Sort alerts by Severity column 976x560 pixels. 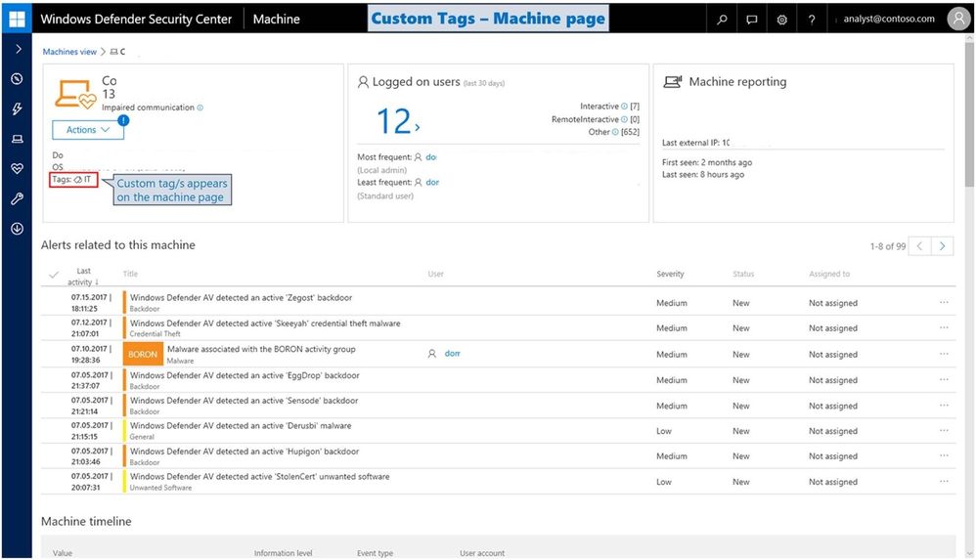(x=670, y=274)
